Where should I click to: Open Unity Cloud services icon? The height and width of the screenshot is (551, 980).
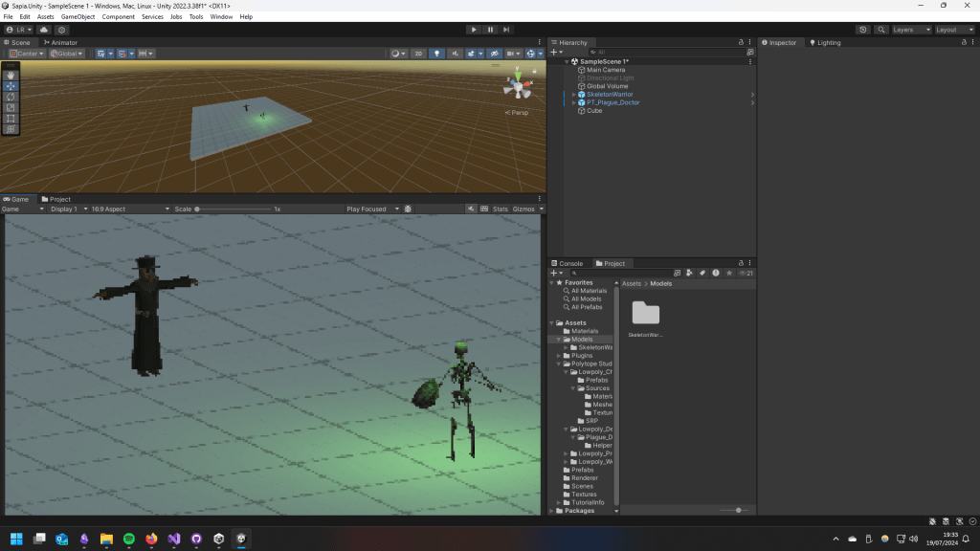(x=44, y=30)
